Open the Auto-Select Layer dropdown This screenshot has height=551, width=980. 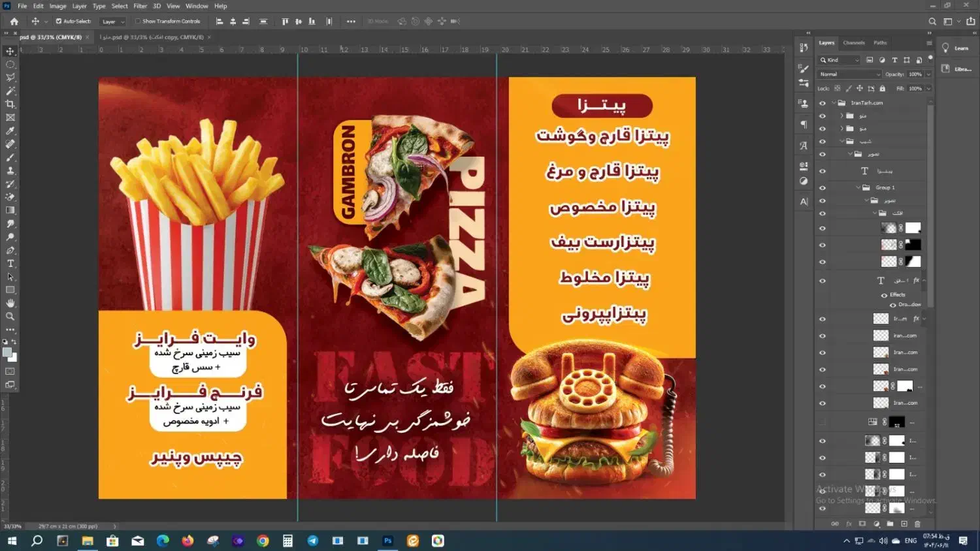(x=112, y=22)
